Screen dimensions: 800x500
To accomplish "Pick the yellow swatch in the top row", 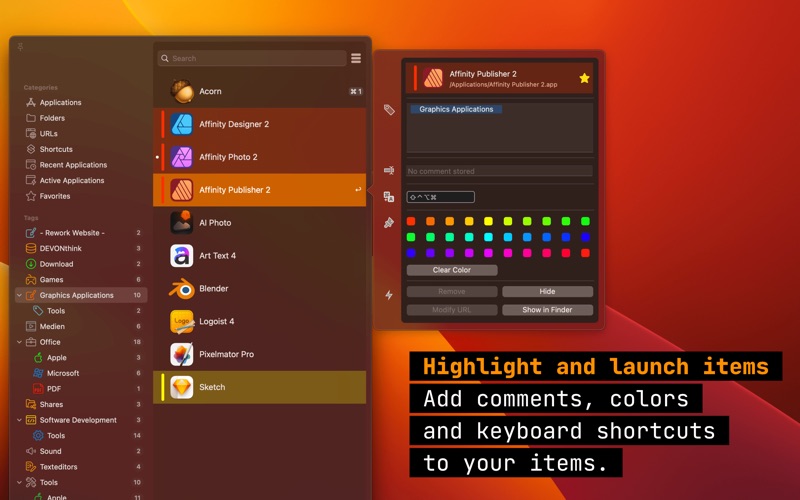I will (x=488, y=221).
